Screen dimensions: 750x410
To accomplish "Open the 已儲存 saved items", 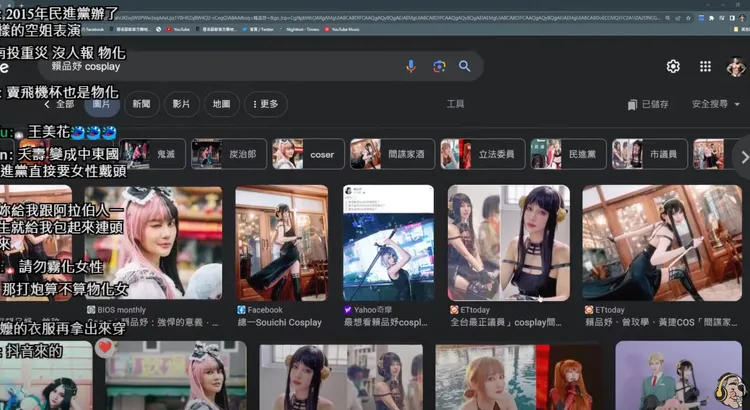I will (648, 104).
